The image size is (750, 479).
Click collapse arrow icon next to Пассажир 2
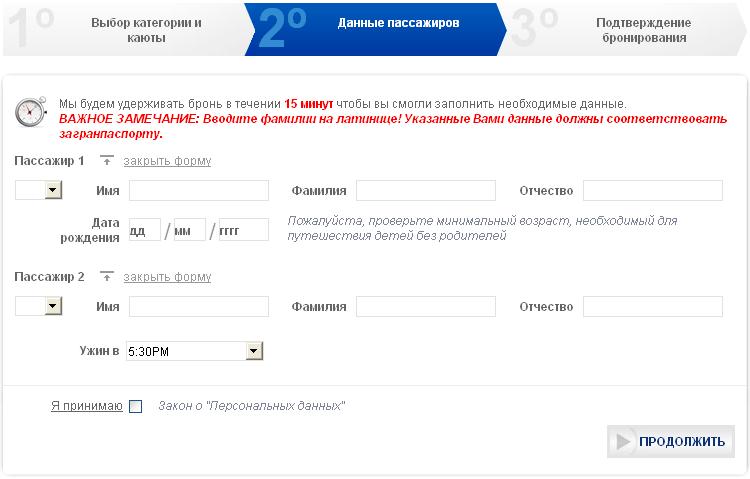point(107,277)
